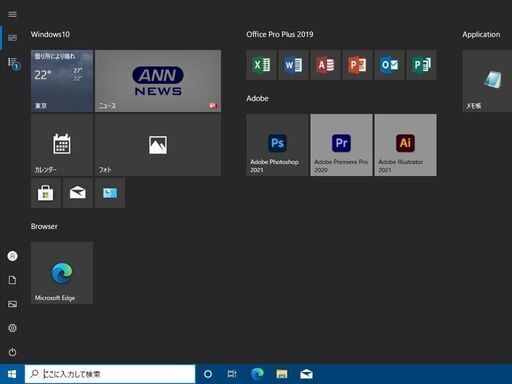Screen dimensions: 512x384
Task: Open the Outlook tile
Action: tap(389, 65)
